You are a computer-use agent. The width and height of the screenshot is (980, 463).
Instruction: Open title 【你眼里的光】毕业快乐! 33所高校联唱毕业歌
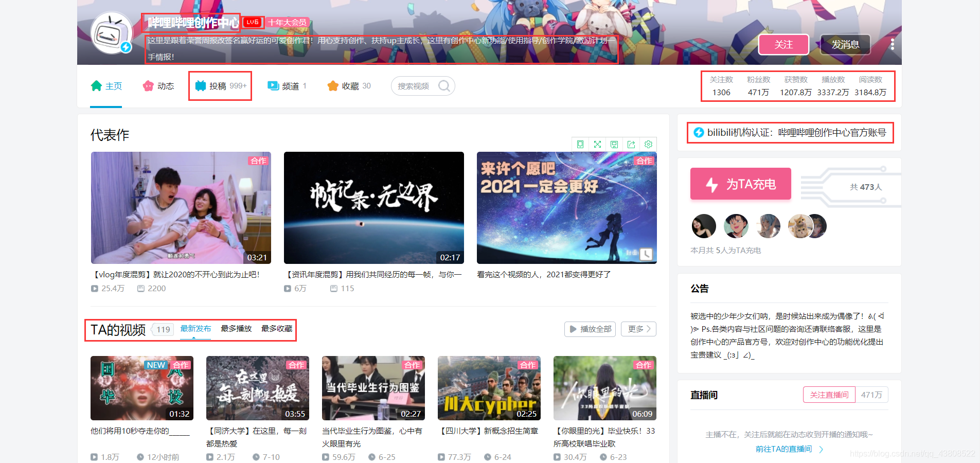click(604, 437)
